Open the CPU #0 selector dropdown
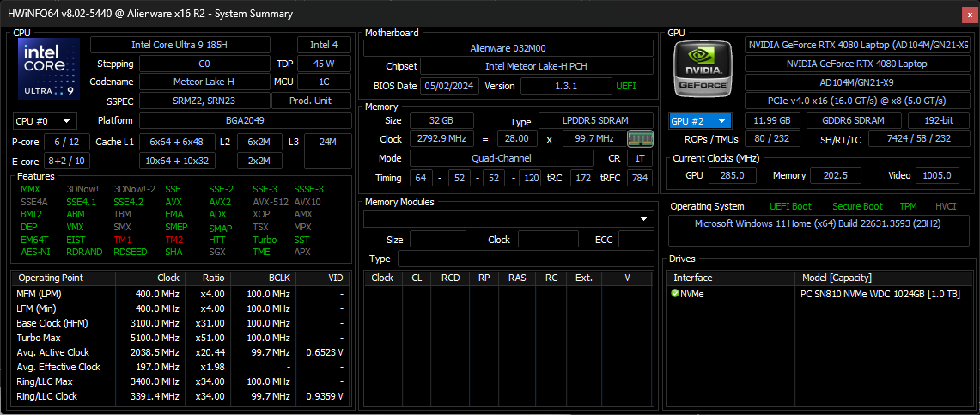The width and height of the screenshot is (980, 415). pyautogui.click(x=45, y=120)
